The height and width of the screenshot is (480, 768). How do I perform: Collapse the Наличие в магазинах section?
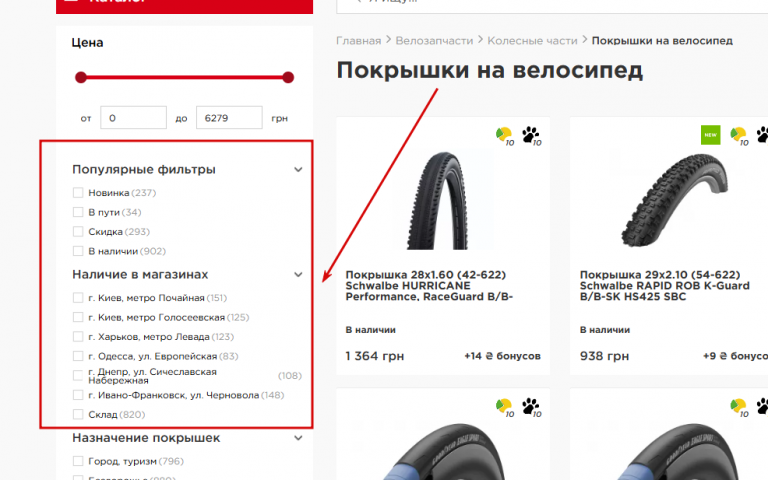[x=298, y=274]
